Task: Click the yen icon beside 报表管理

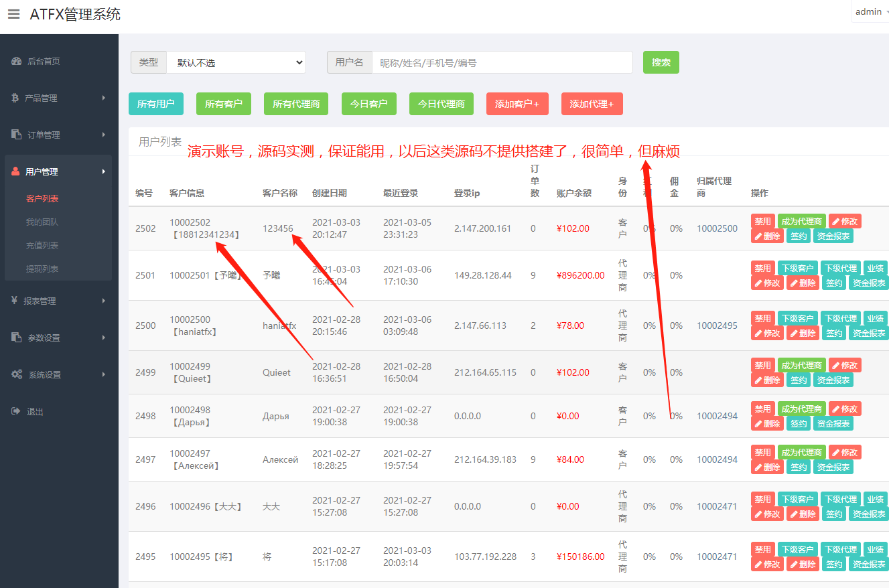Action: [x=14, y=301]
